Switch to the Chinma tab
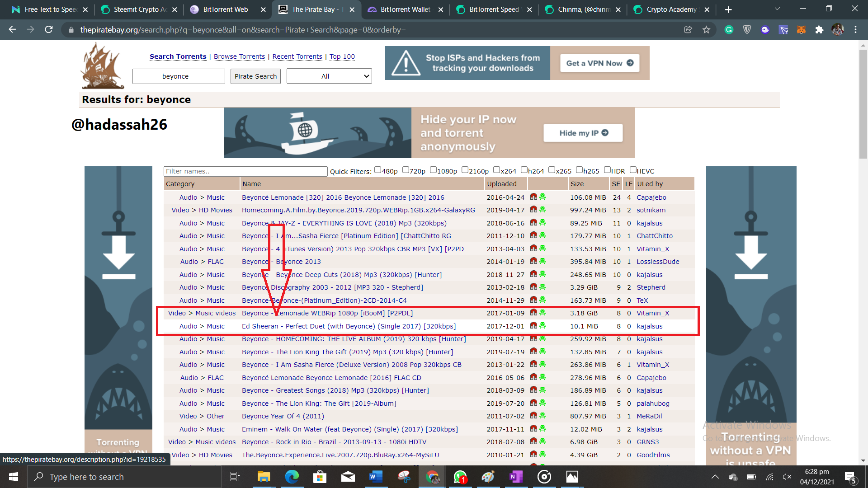Image resolution: width=868 pixels, height=488 pixels. coord(582,9)
